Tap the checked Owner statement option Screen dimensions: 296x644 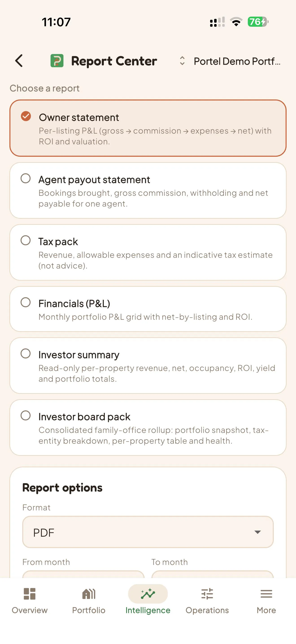[148, 128]
